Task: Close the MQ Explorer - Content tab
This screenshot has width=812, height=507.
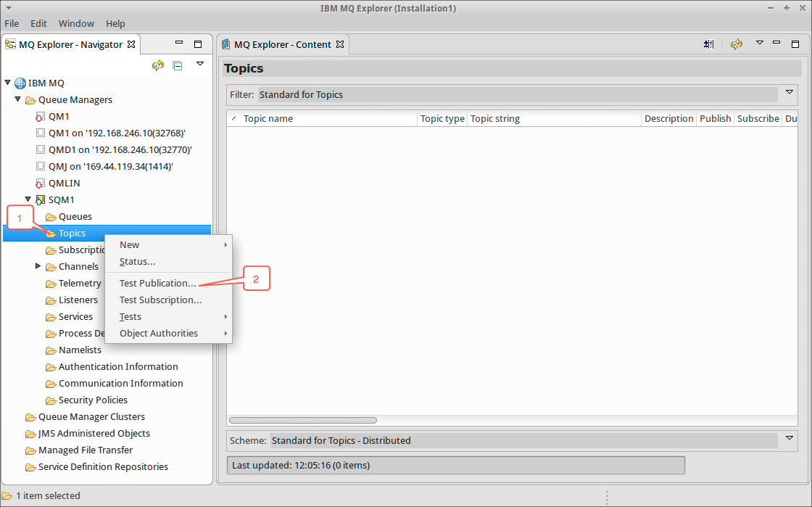Action: point(340,44)
